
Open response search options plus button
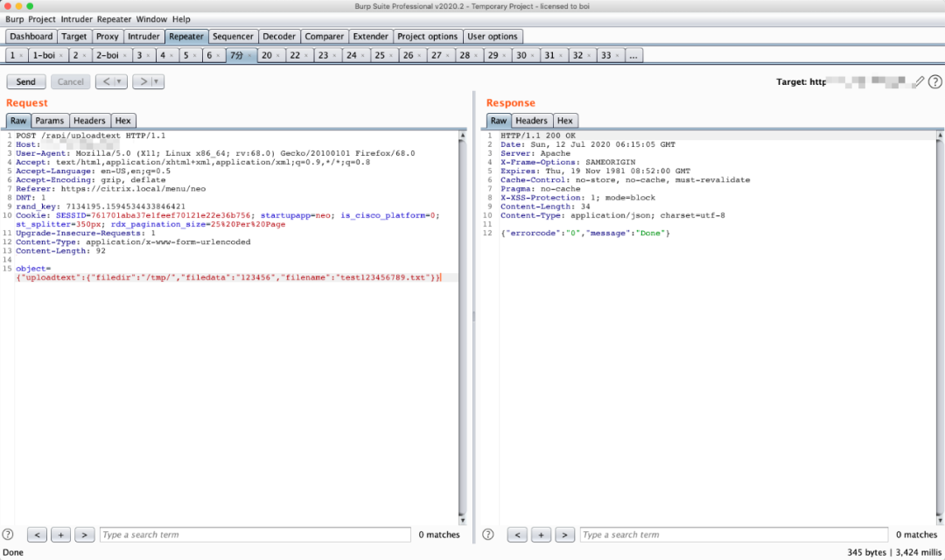542,535
